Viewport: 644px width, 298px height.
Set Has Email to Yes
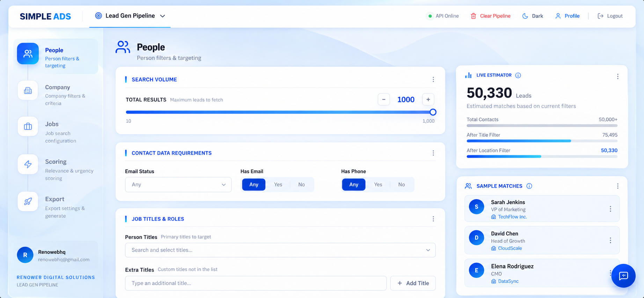(x=278, y=184)
